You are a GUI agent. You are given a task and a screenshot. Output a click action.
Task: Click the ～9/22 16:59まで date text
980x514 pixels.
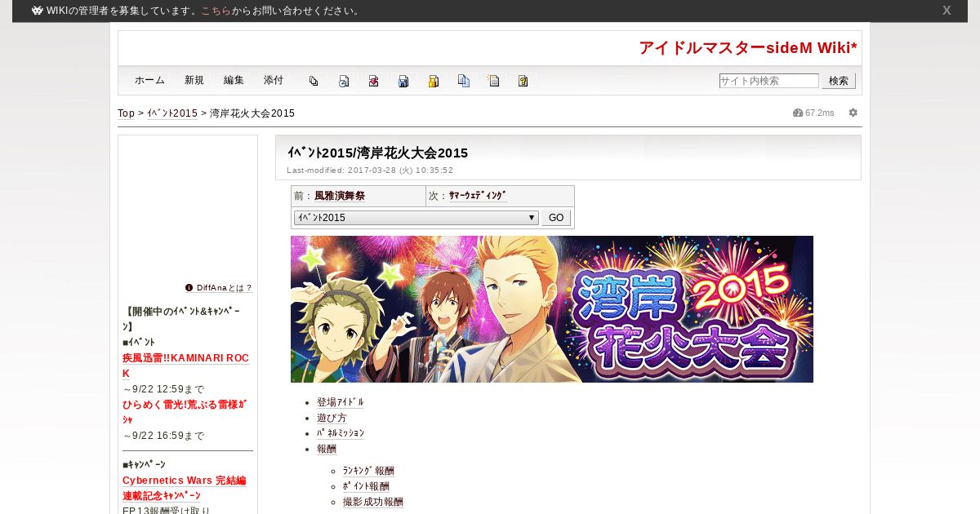click(x=163, y=436)
